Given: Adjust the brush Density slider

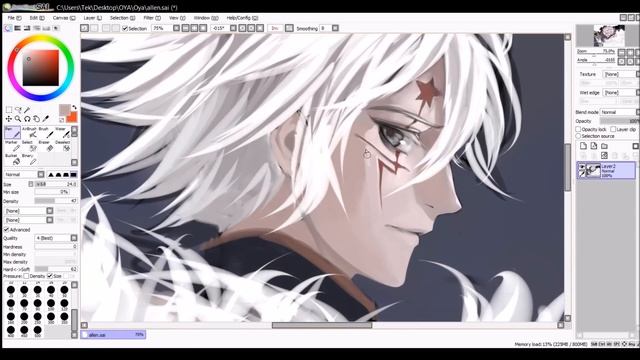Looking at the screenshot, I should coord(56,201).
